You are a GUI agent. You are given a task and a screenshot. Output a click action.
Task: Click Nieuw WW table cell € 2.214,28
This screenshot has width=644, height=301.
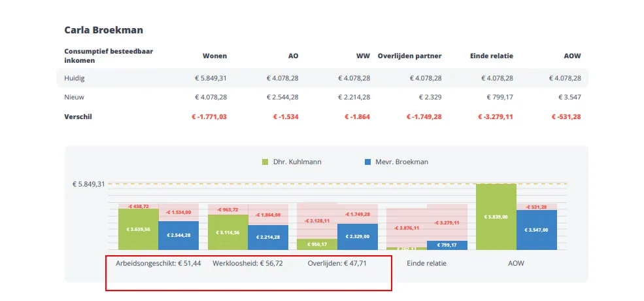click(354, 97)
